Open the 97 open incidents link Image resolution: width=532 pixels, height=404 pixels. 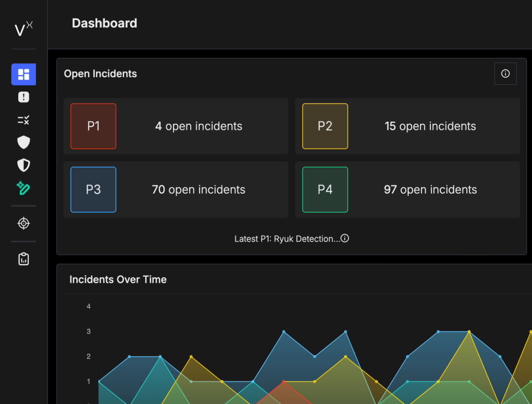(430, 190)
